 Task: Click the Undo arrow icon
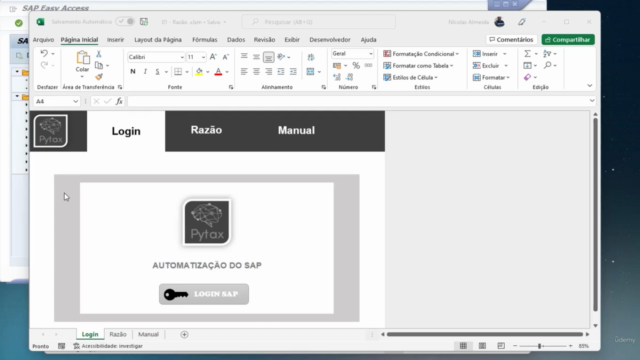44,53
